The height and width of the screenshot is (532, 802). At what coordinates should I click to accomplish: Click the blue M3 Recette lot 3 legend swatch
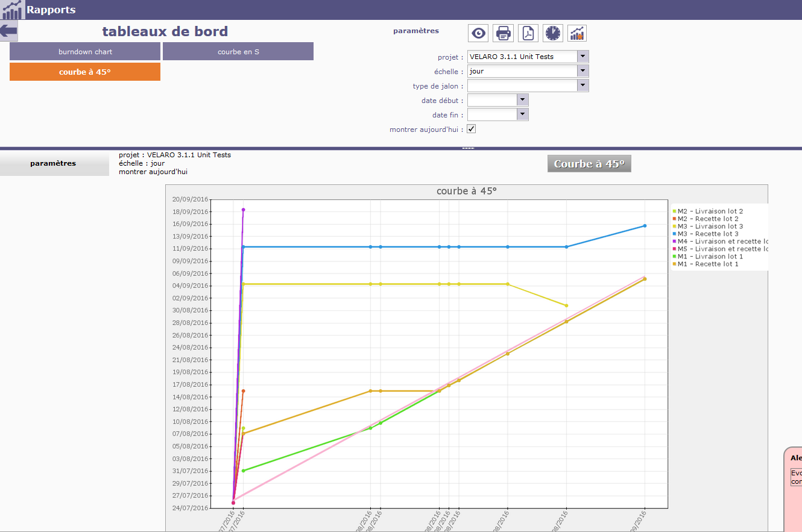coord(675,234)
